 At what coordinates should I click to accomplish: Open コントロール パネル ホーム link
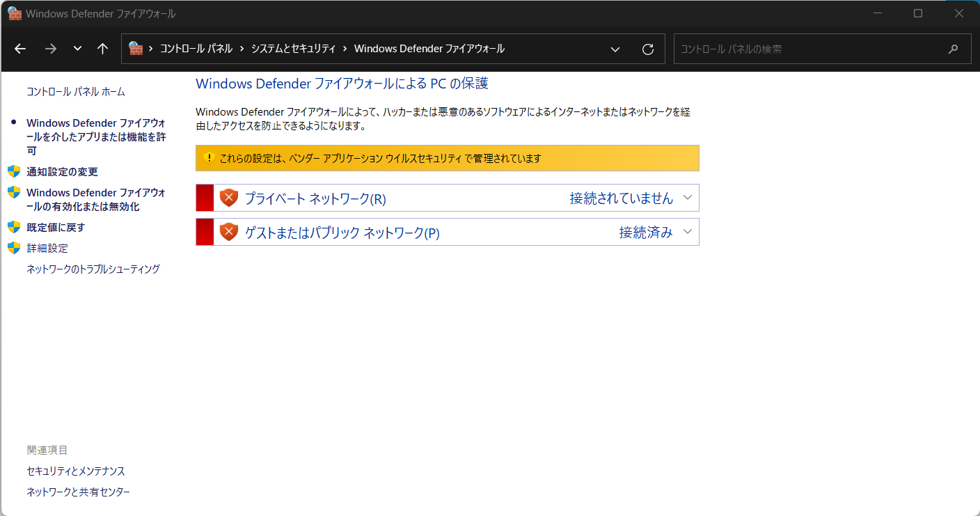[76, 92]
